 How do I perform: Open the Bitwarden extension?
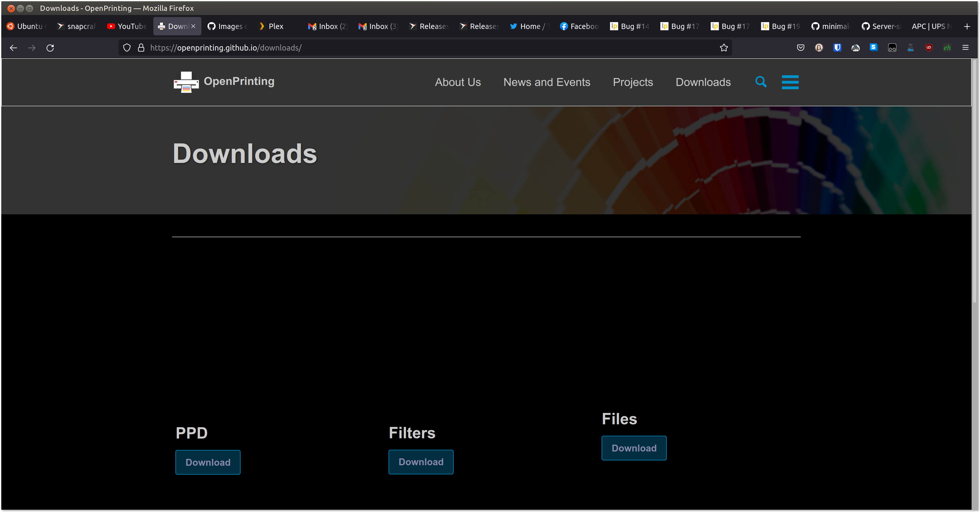coord(837,48)
